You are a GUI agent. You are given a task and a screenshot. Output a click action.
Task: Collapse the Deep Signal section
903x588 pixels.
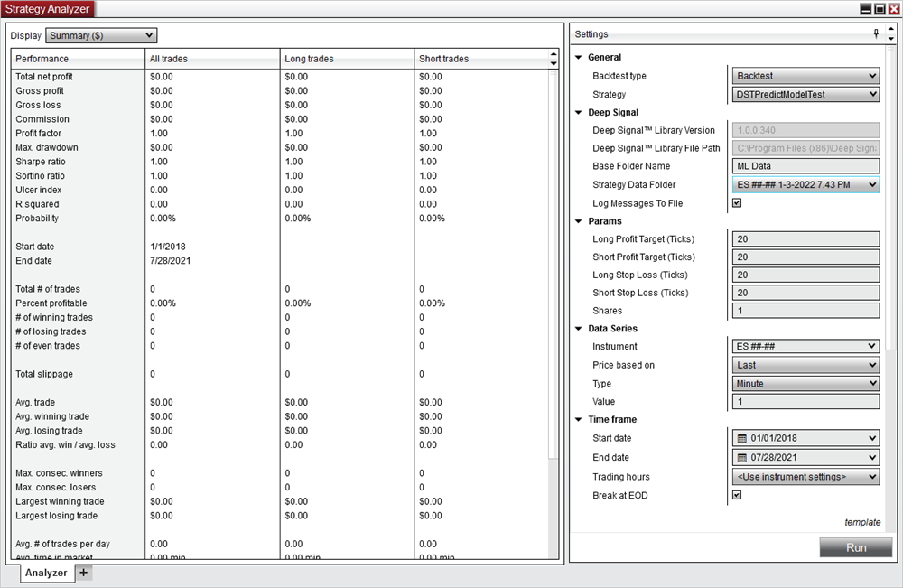tap(578, 111)
